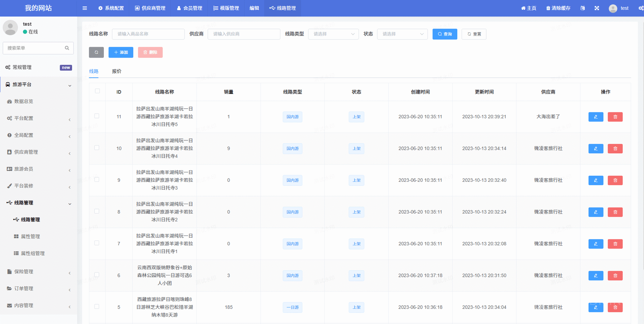
Task: Click the blue 查询 search button
Action: coord(444,34)
